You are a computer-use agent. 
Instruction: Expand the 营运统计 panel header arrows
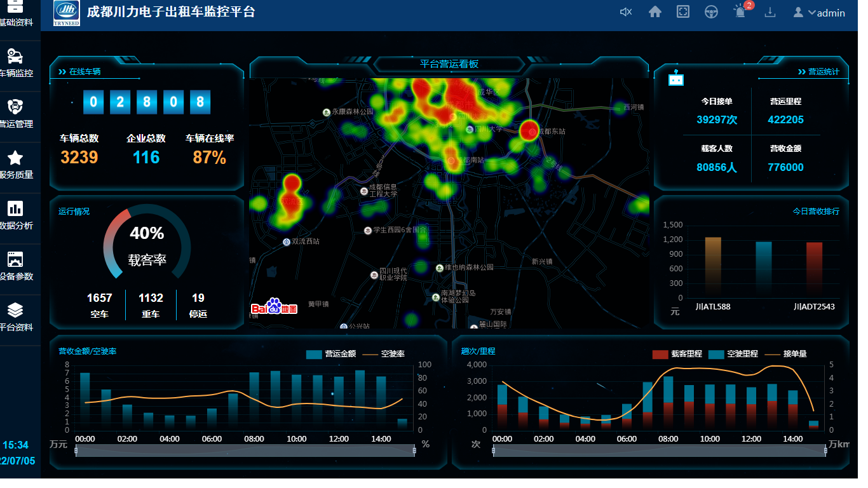pyautogui.click(x=802, y=72)
